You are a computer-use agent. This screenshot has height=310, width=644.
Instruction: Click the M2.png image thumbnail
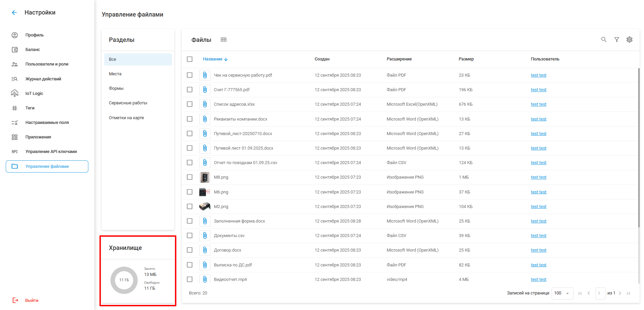point(205,206)
